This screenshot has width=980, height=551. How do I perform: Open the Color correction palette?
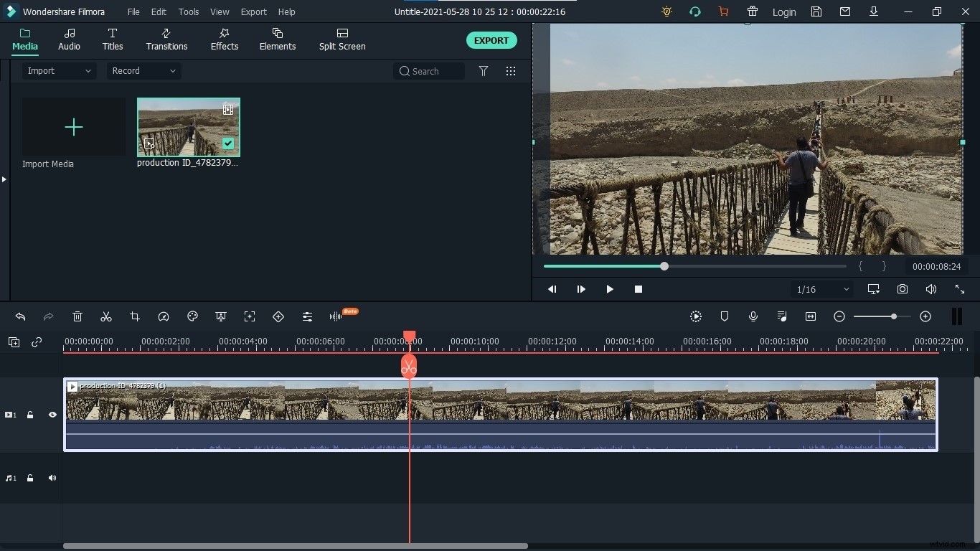point(192,316)
